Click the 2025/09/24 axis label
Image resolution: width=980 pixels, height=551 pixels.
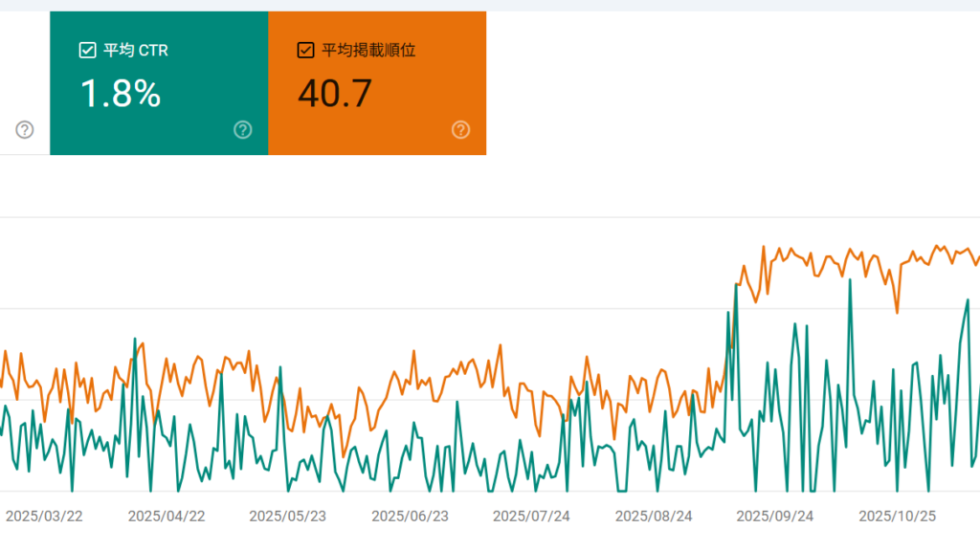tap(773, 515)
